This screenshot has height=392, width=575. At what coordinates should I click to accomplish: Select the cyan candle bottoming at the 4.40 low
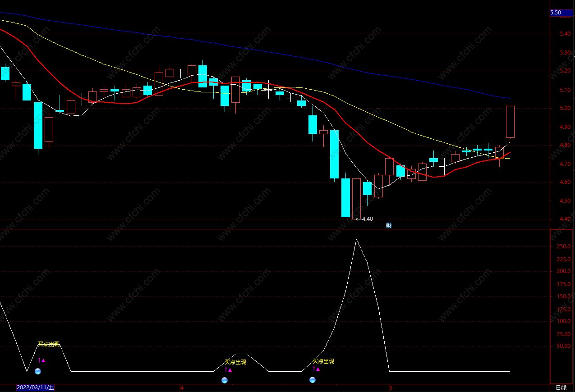click(345, 198)
